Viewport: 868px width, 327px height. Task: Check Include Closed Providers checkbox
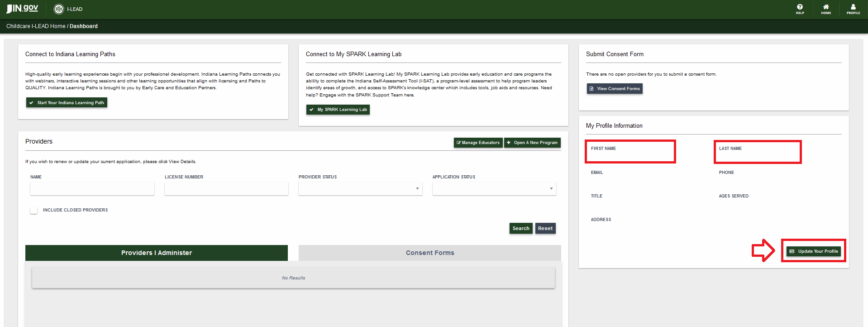point(34,211)
